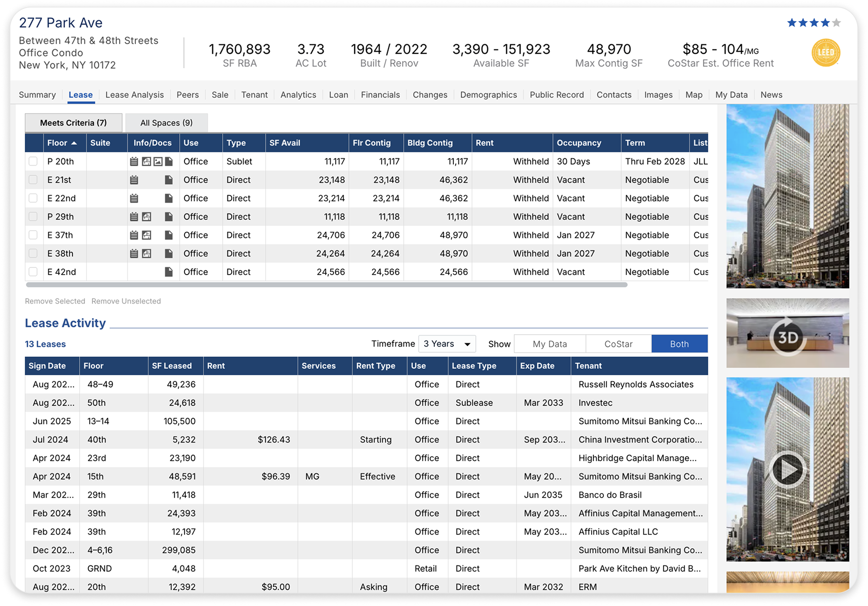Image resolution: width=868 pixels, height=606 pixels.
Task: Check the P 20th floor checkbox
Action: point(33,161)
